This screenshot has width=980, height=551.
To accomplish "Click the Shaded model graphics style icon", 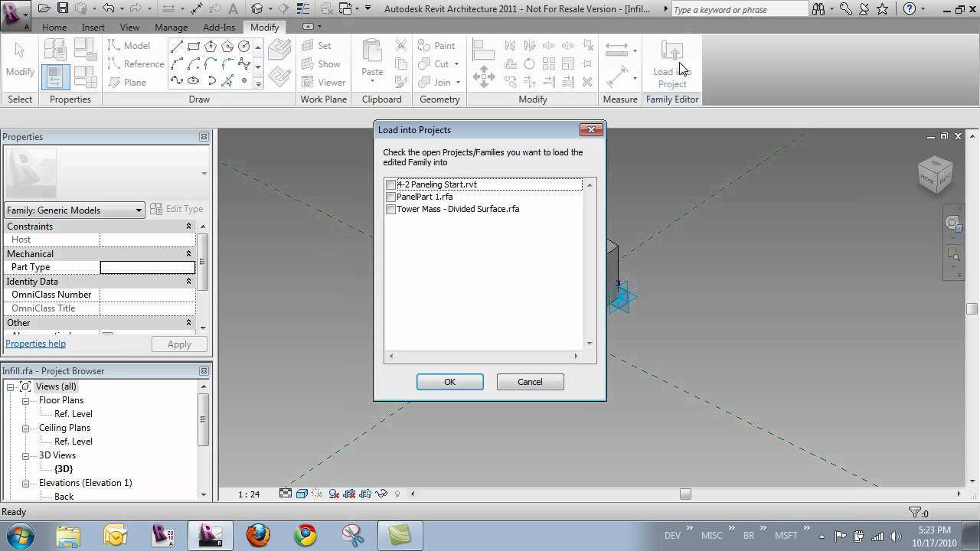I will tap(301, 494).
